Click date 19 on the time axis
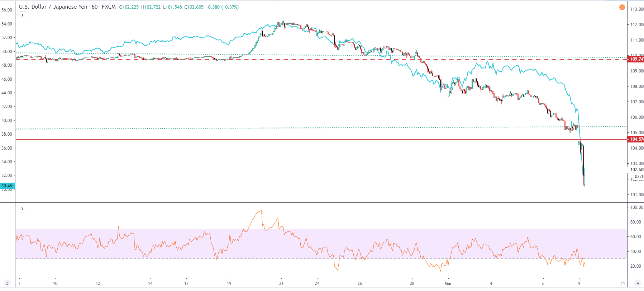 pyautogui.click(x=229, y=283)
